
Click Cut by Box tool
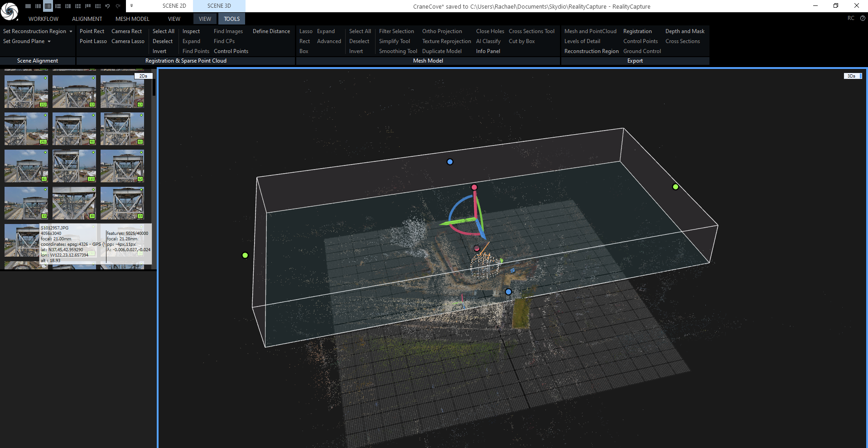click(x=522, y=41)
